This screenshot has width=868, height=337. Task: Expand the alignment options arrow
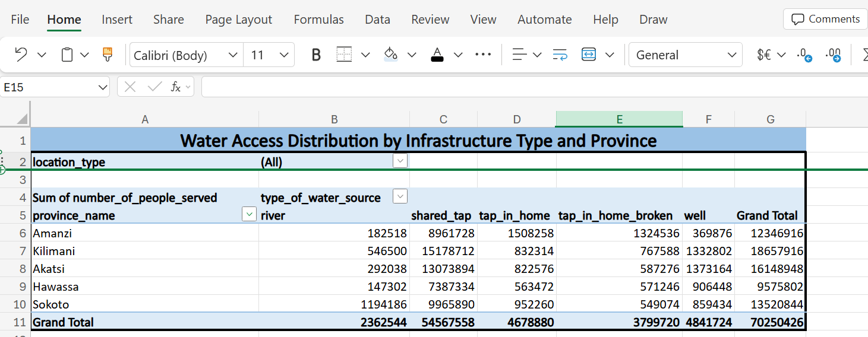537,55
